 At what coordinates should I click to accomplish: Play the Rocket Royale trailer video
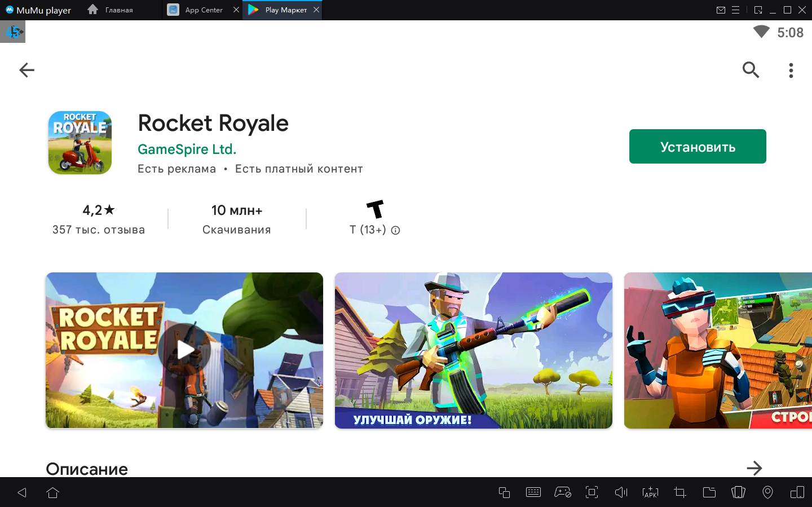click(184, 350)
